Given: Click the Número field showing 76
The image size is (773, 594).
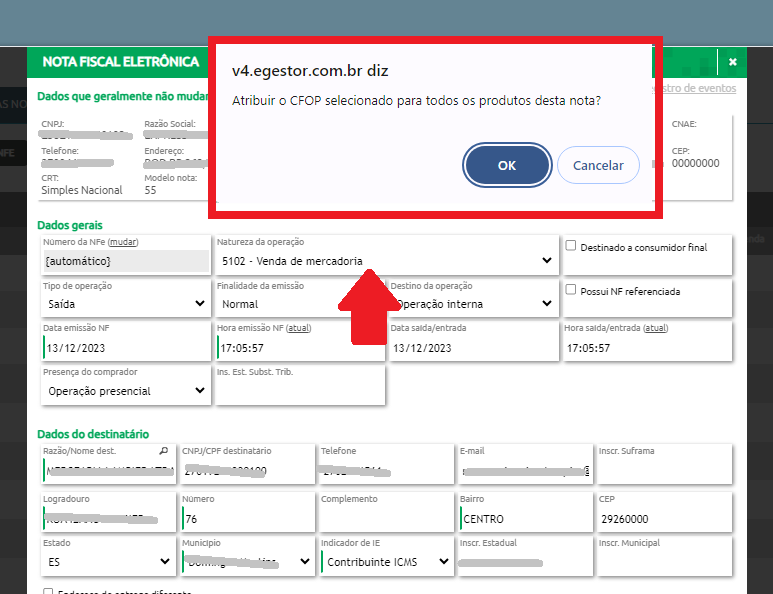Looking at the screenshot, I should pyautogui.click(x=247, y=519).
